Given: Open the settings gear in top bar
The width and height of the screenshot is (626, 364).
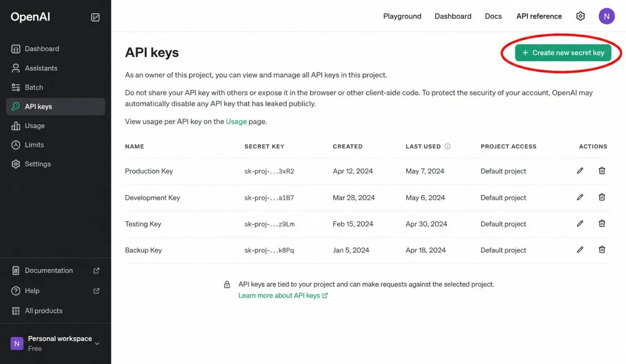Looking at the screenshot, I should click(x=581, y=16).
